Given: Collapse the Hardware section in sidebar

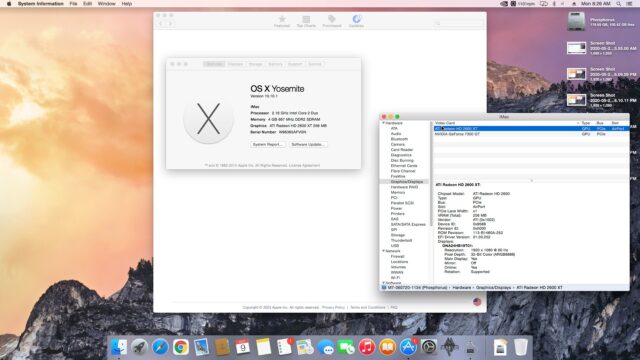Looking at the screenshot, I should [383, 123].
